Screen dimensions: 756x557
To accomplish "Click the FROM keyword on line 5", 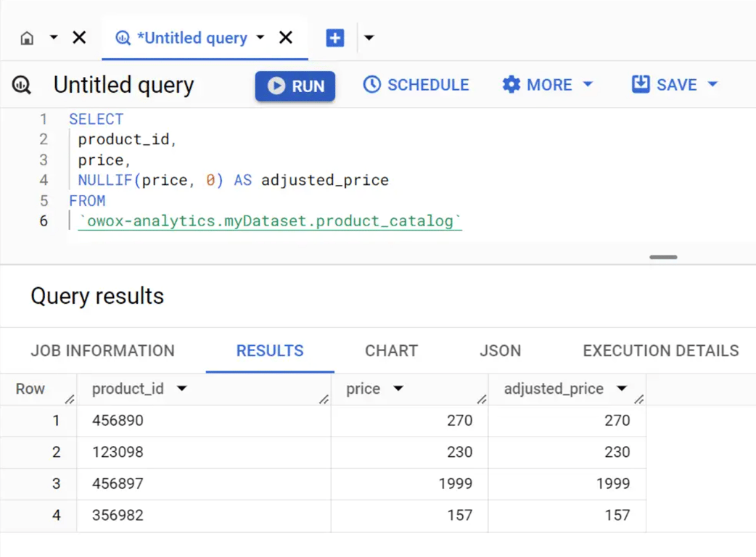I will point(87,200).
